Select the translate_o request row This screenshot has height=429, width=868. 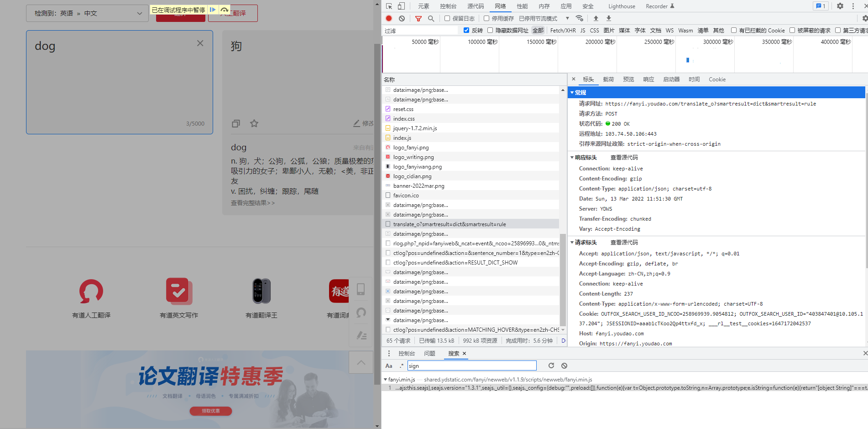[471, 224]
